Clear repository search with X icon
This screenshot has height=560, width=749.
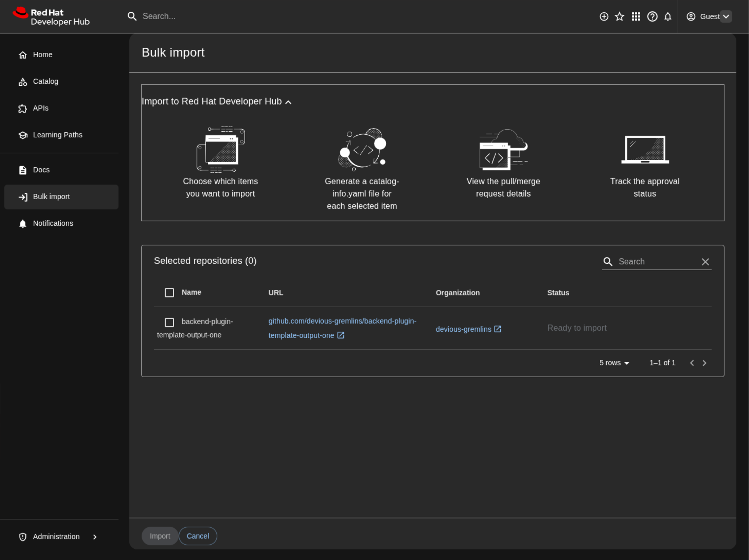pos(705,262)
